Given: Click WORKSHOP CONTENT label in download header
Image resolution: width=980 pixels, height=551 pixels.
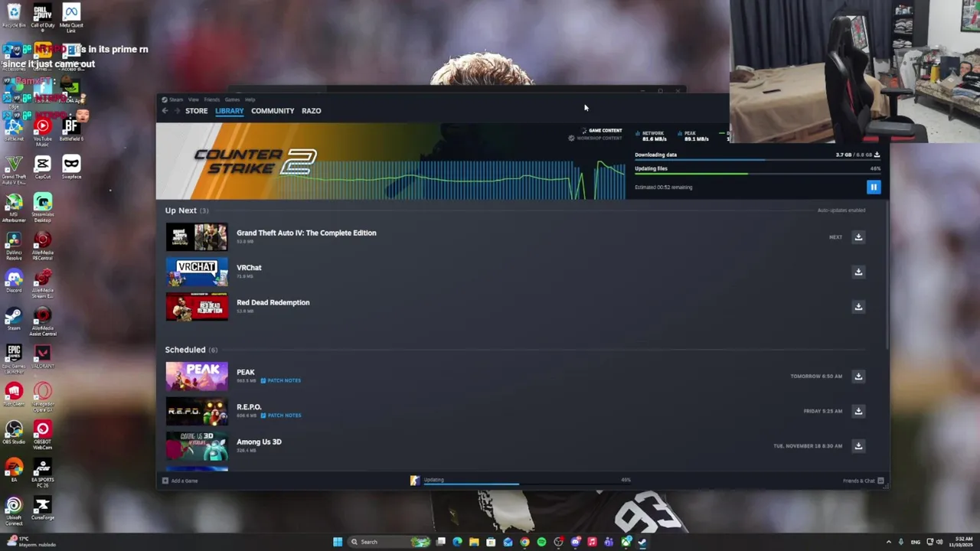Looking at the screenshot, I should coord(599,139).
